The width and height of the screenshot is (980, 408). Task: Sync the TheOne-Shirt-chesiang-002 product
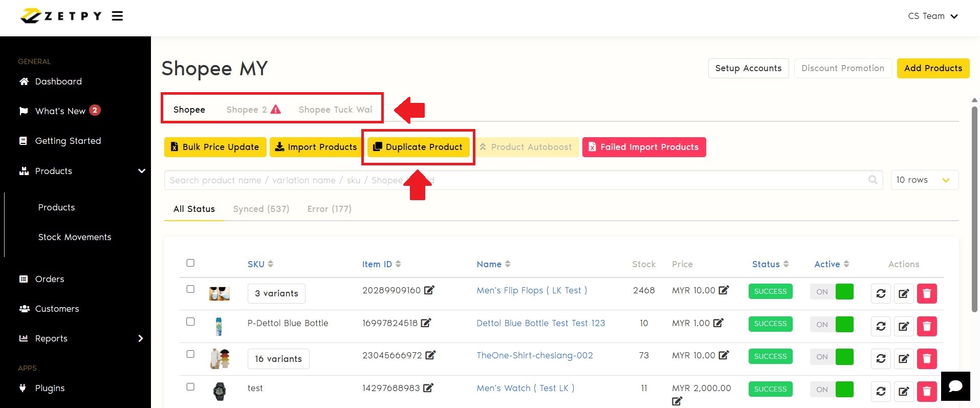[x=881, y=359]
